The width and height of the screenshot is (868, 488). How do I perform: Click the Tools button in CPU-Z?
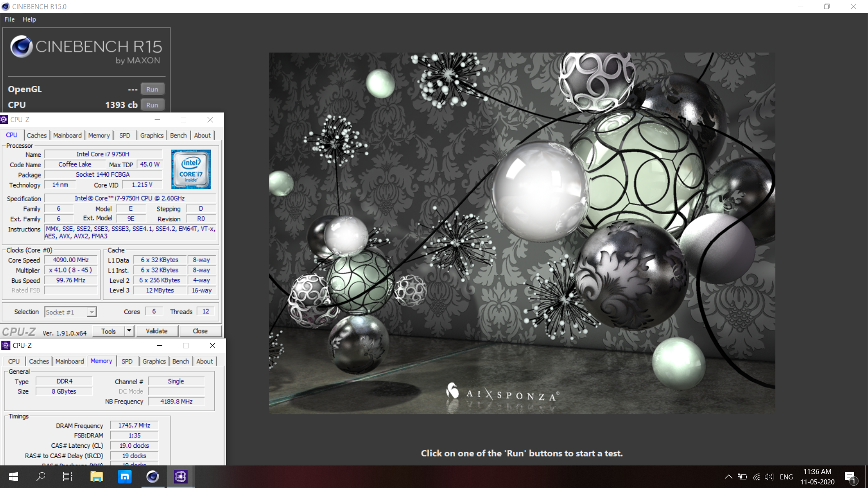pyautogui.click(x=108, y=331)
